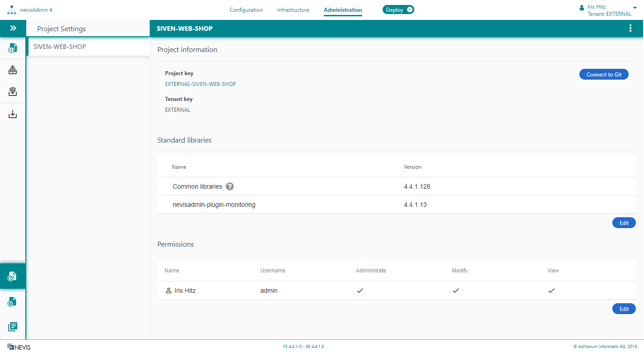This screenshot has height=353, width=644.
Task: Click the nevisAdmin 4 logo icon
Action: (12, 10)
